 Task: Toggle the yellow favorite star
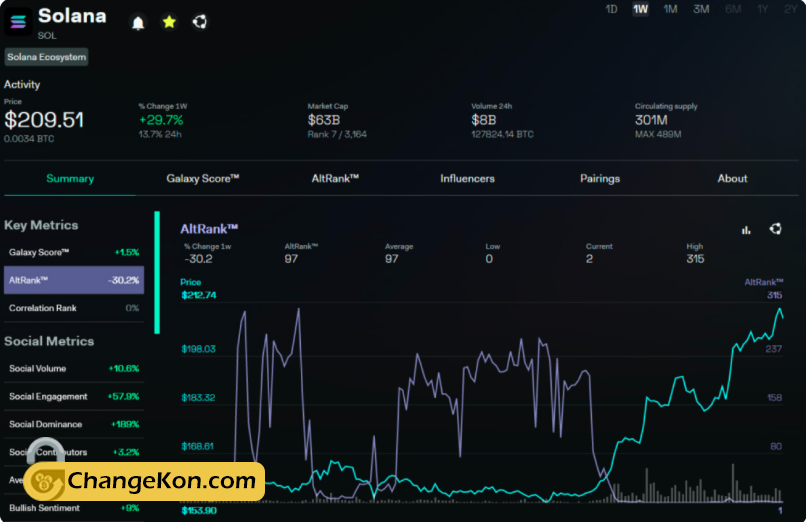(x=169, y=22)
